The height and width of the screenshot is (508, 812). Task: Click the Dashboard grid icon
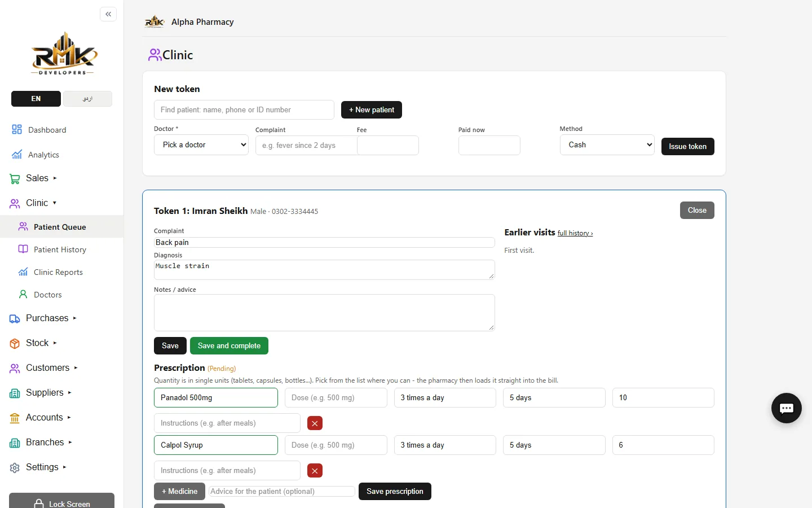click(x=17, y=130)
